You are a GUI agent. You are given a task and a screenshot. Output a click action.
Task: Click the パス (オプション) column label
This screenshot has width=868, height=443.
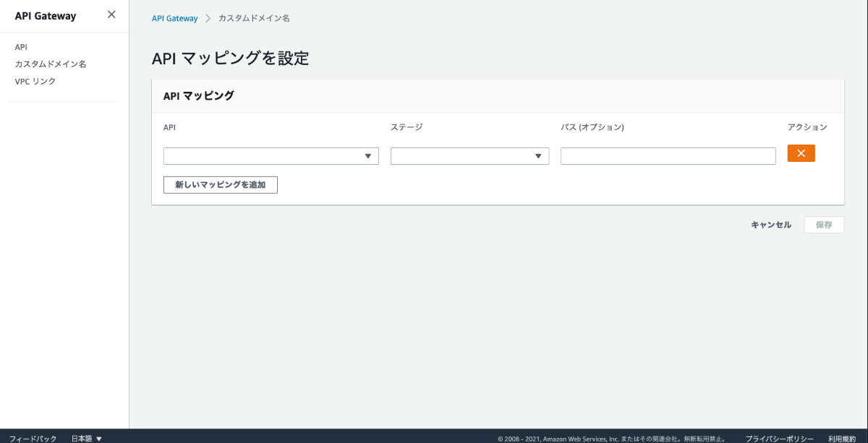pyautogui.click(x=592, y=127)
